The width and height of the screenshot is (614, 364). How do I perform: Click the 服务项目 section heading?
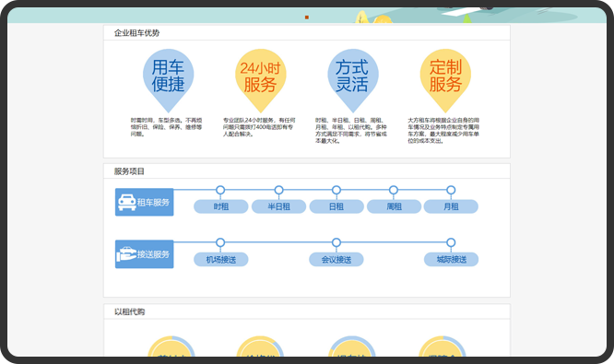[129, 171]
